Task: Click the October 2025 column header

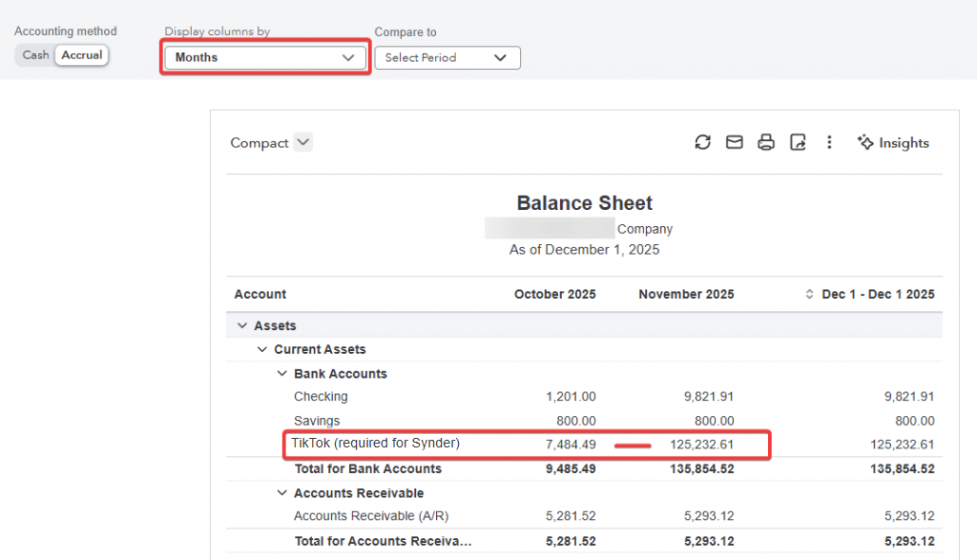Action: click(x=554, y=295)
